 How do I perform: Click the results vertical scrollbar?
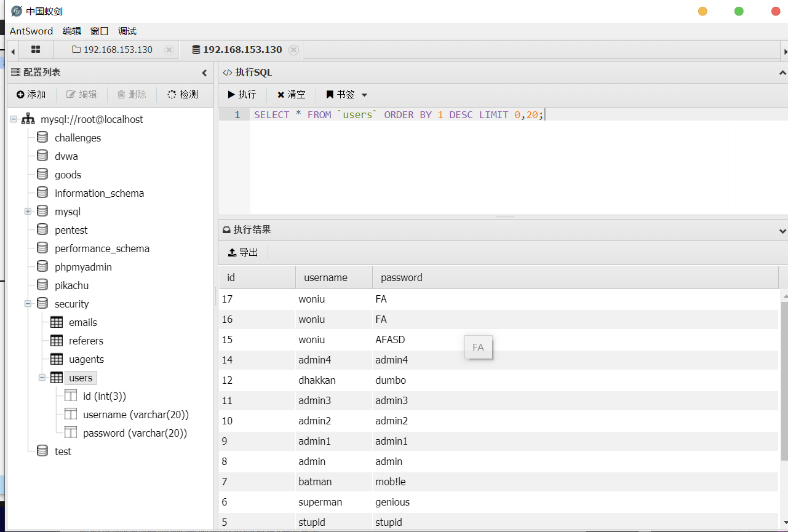784,381
